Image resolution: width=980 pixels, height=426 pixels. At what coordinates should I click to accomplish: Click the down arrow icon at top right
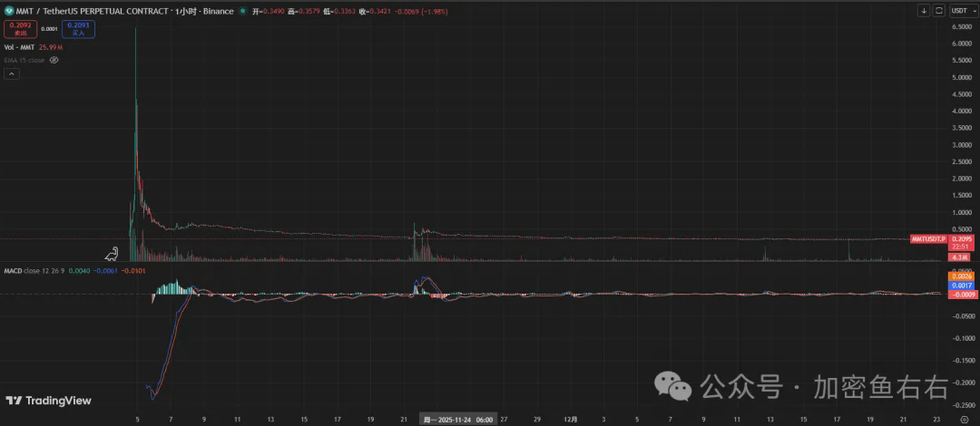pos(925,11)
